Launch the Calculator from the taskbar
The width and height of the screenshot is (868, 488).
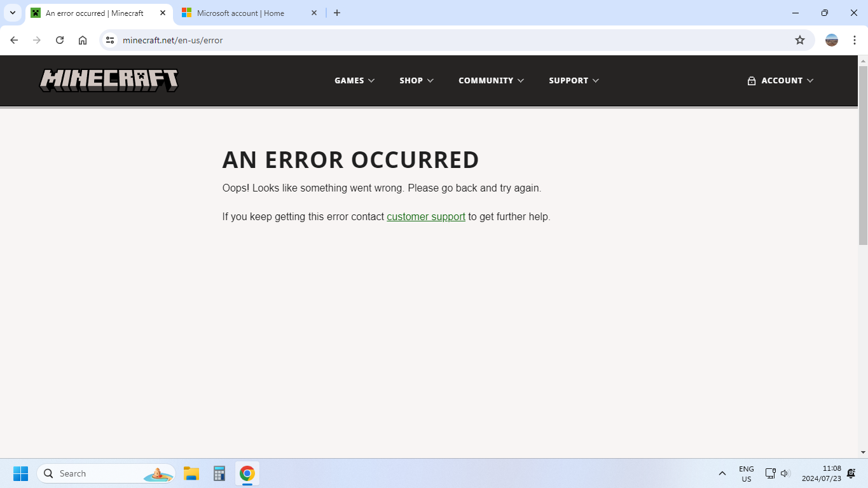coord(219,473)
